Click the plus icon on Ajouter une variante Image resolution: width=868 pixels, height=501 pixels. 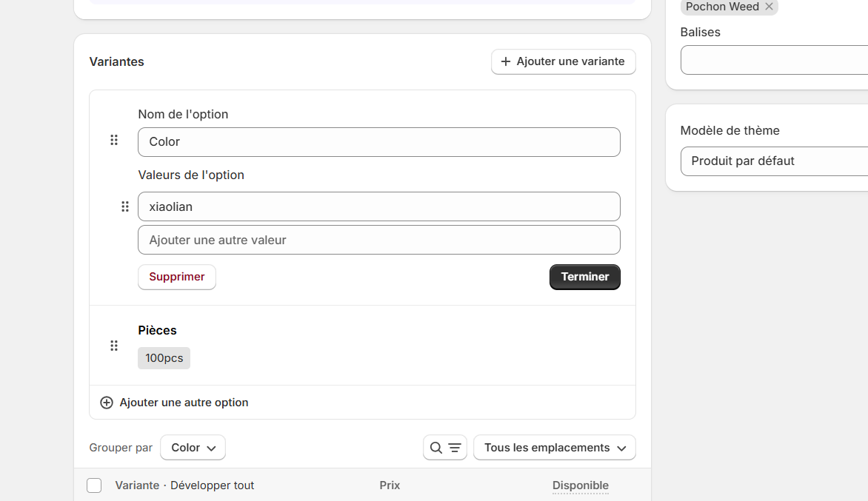(506, 61)
